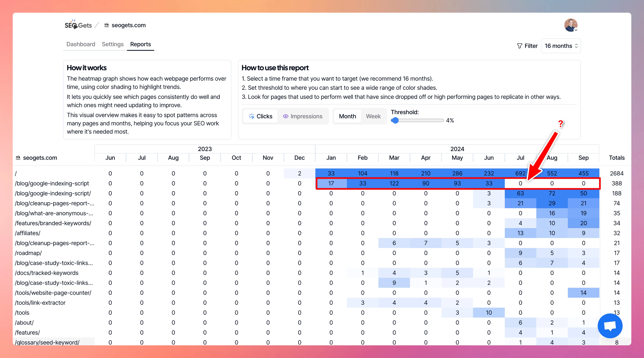644x358 pixels.
Task: Switch metric to Impressions
Action: (x=303, y=116)
